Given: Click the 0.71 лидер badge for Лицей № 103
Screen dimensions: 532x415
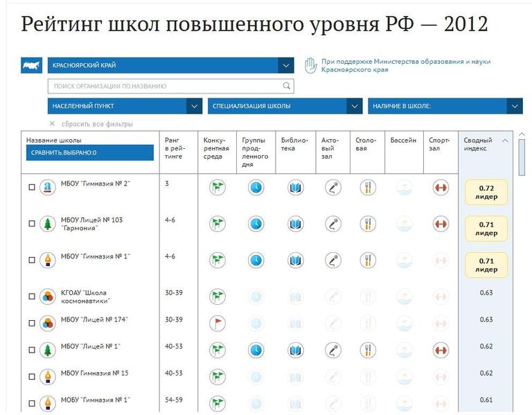Looking at the screenshot, I should 486,229.
